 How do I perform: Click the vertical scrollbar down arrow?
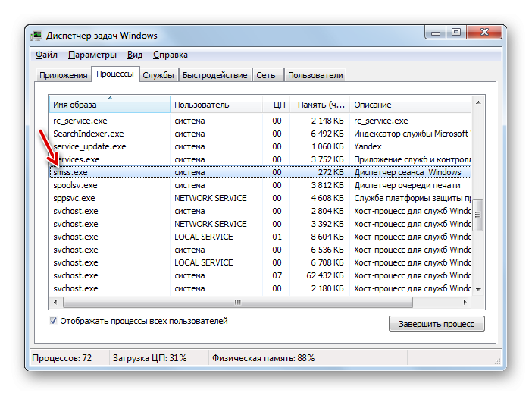pyautogui.click(x=477, y=289)
